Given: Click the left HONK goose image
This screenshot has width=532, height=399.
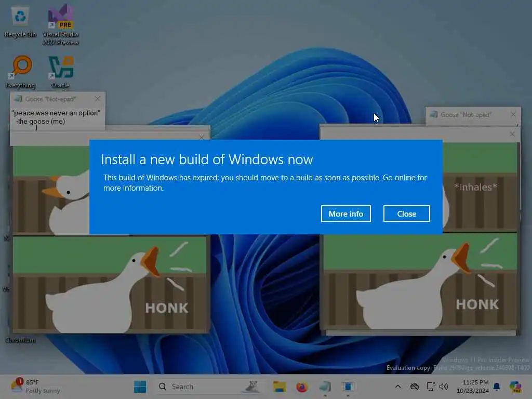Looking at the screenshot, I should click(110, 285).
